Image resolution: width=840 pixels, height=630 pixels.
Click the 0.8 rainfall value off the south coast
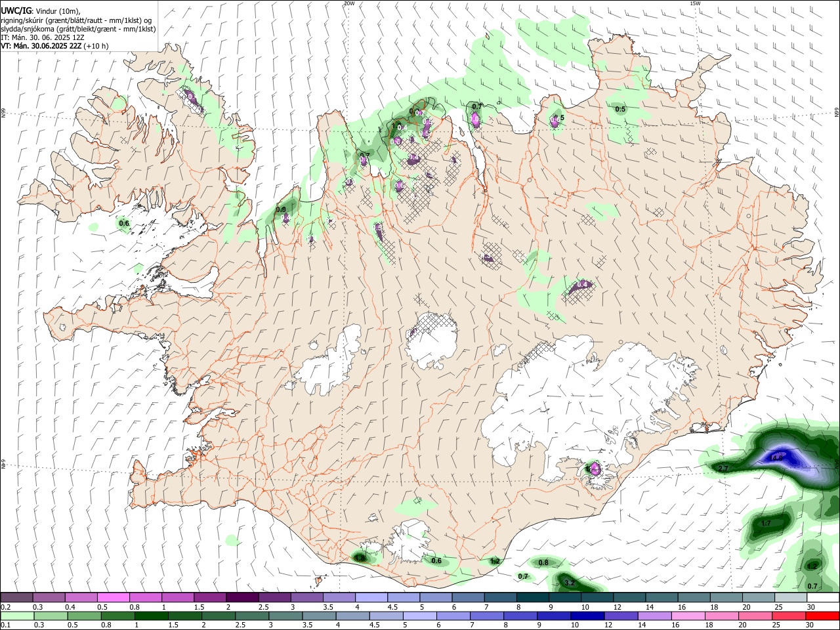(x=543, y=563)
